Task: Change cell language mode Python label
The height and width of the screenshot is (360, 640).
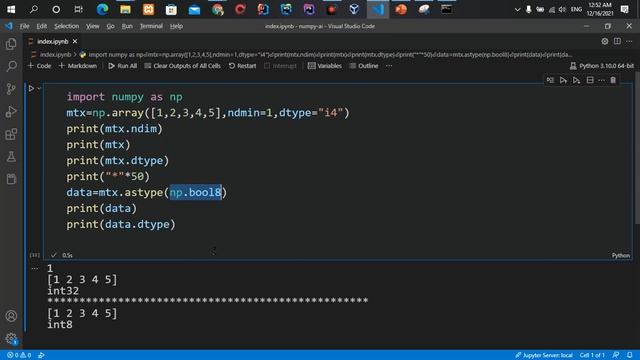Action: [x=620, y=256]
